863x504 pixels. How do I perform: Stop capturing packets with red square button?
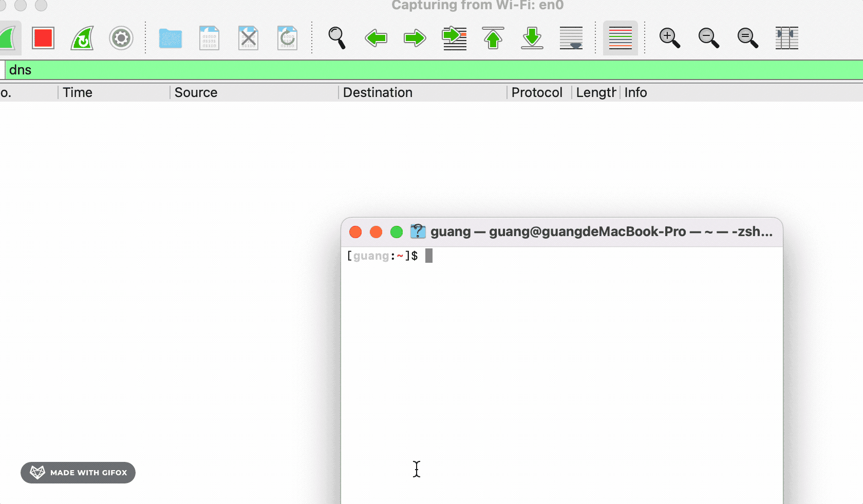[x=43, y=38]
